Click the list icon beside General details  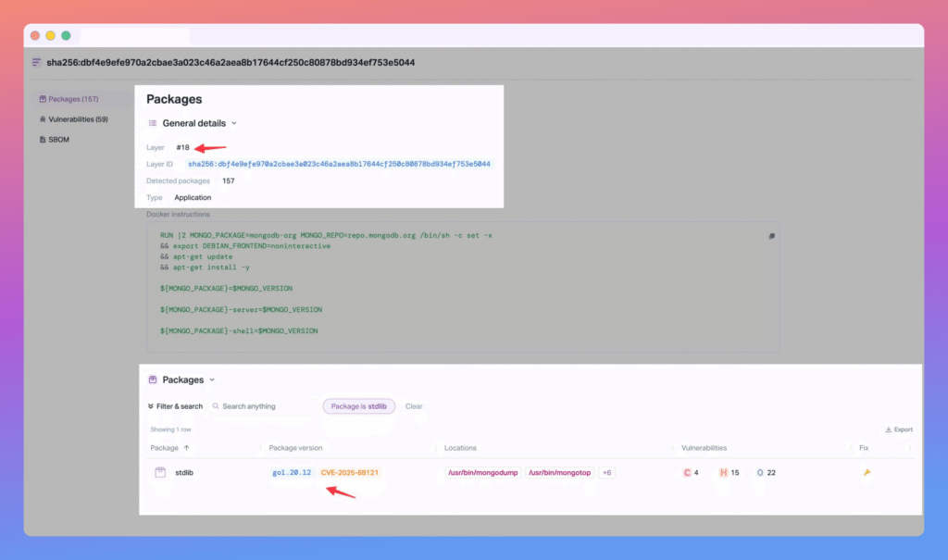(153, 123)
